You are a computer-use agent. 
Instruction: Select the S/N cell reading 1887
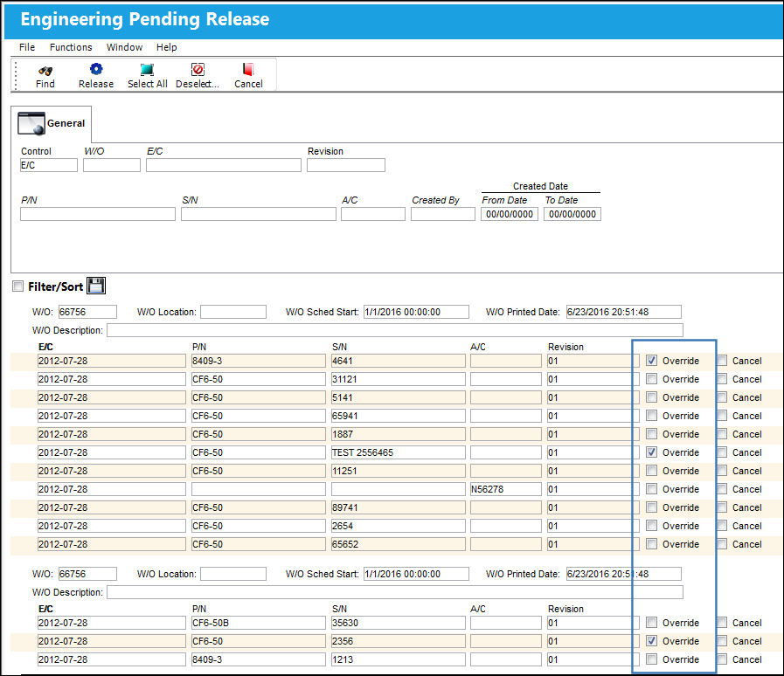point(398,434)
